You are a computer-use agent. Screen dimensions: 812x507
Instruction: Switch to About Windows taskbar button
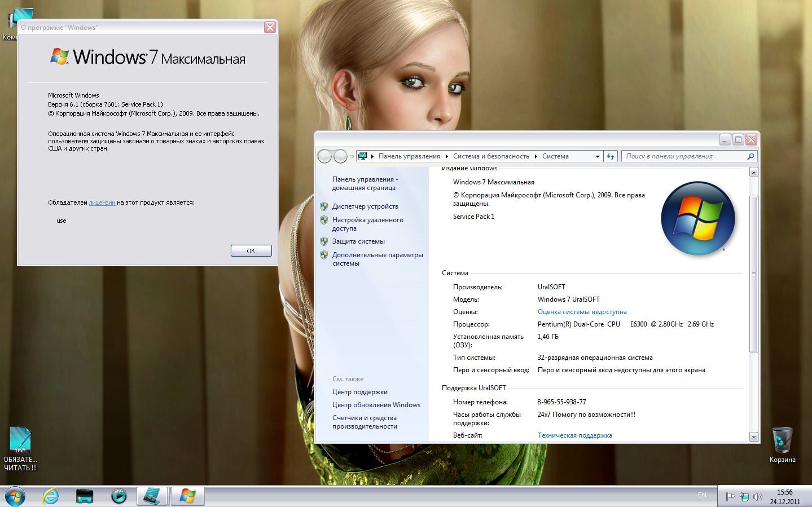click(187, 496)
